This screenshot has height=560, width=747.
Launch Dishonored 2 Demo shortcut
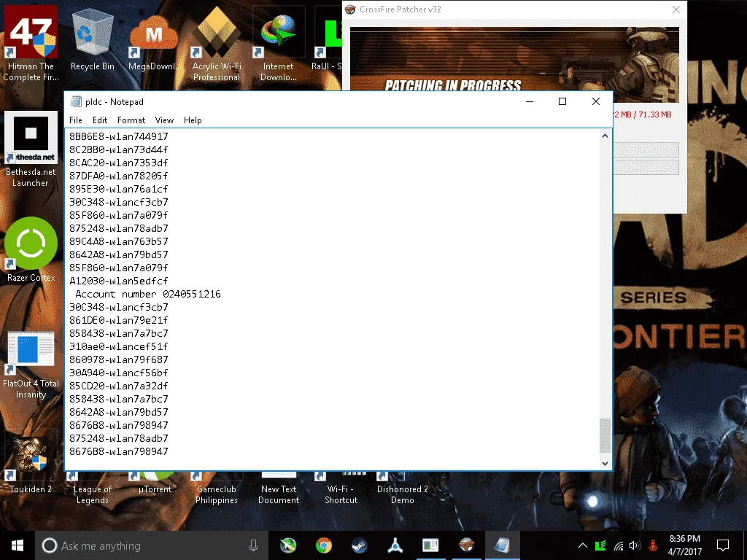coord(403,488)
